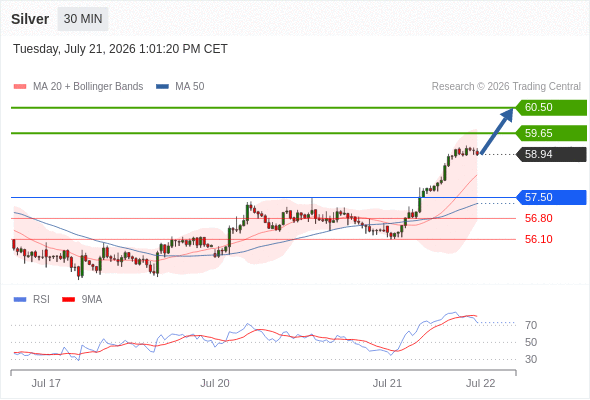Toggle the 'MA 20 + Bollinger Bands' legend label
Viewport: 590px width, 400px height.
(x=88, y=87)
